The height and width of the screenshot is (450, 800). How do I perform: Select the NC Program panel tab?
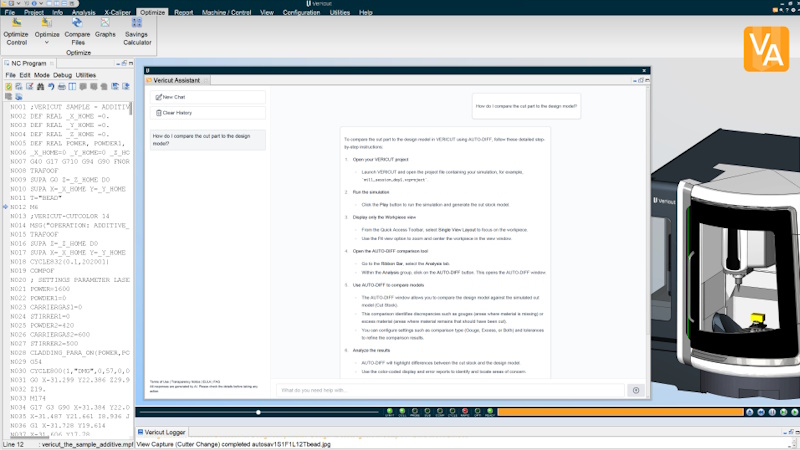(29, 63)
